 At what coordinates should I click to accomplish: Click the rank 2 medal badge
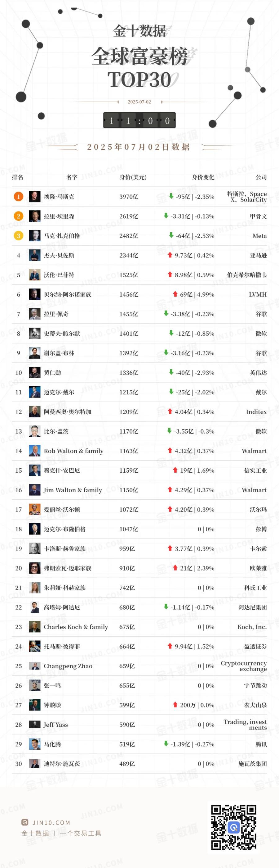tap(19, 216)
